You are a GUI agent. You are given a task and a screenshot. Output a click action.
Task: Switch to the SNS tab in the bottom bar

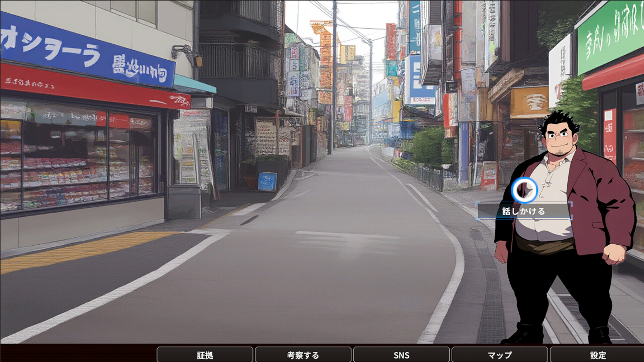coord(401,355)
